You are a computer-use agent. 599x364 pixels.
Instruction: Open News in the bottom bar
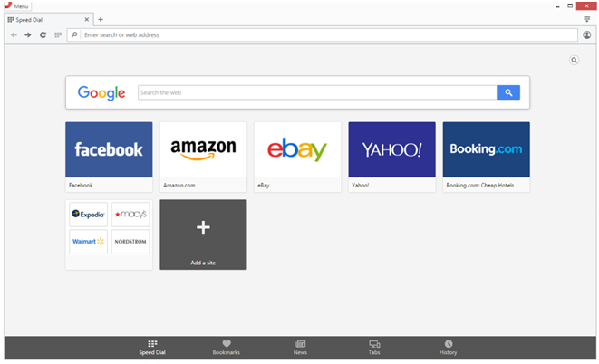pos(300,348)
